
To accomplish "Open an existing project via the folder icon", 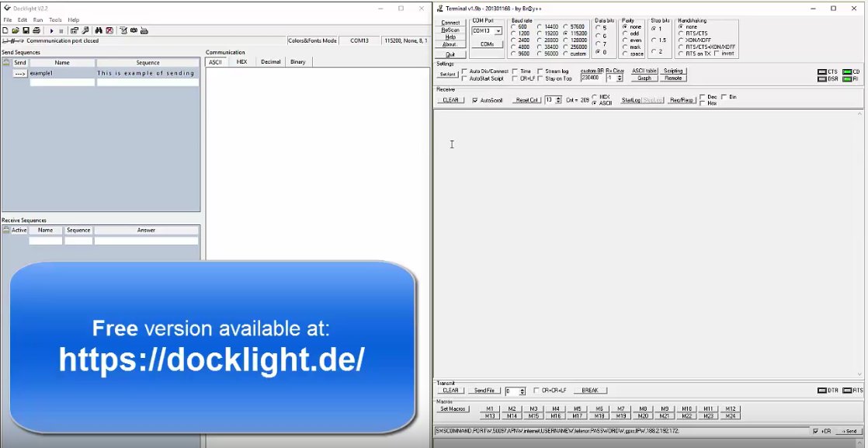I will pyautogui.click(x=16, y=30).
